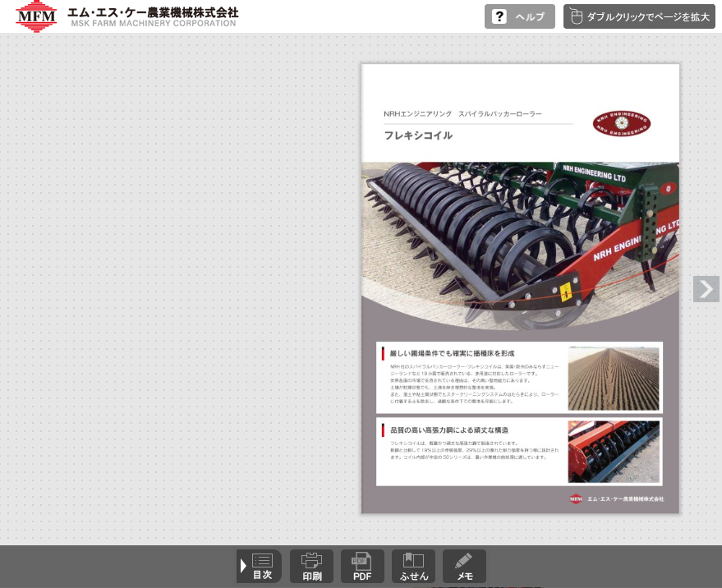Click heading 厳しい圃場条件でも確実に播種床を形成
Viewport: 722px width, 588px height.
pos(452,353)
